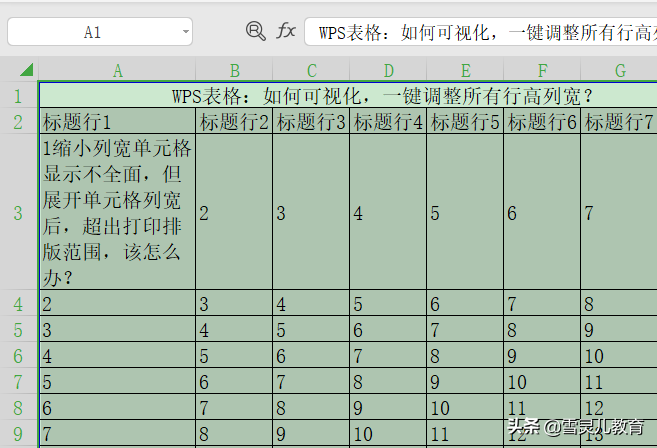Click cell A4 with value 2

click(x=118, y=303)
